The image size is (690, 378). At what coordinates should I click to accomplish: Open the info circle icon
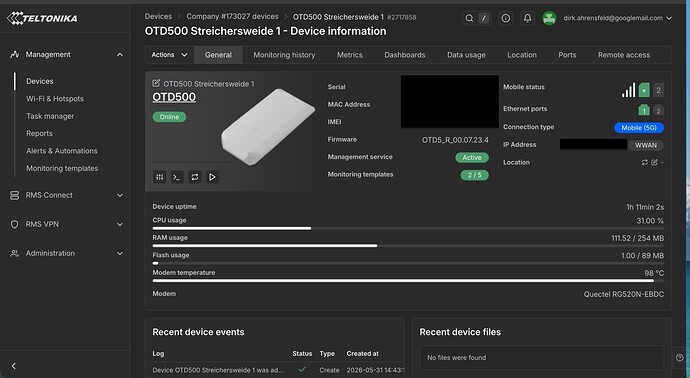[506, 18]
